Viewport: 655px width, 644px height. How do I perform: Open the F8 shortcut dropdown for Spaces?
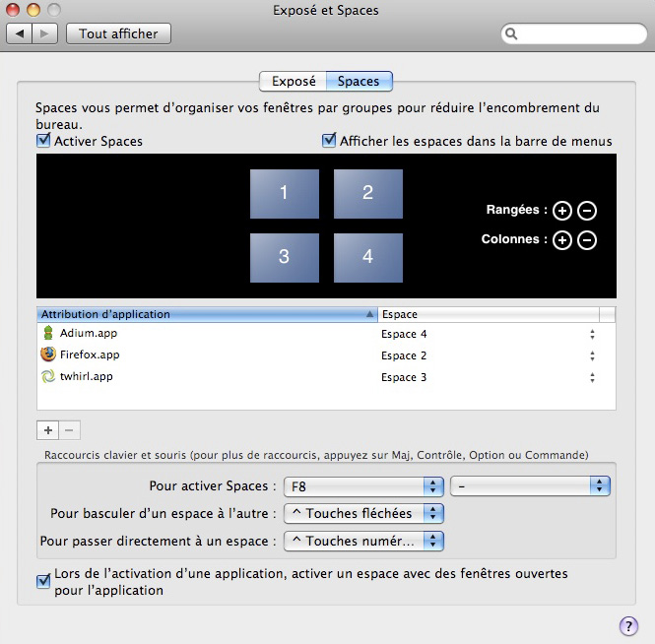[x=362, y=486]
